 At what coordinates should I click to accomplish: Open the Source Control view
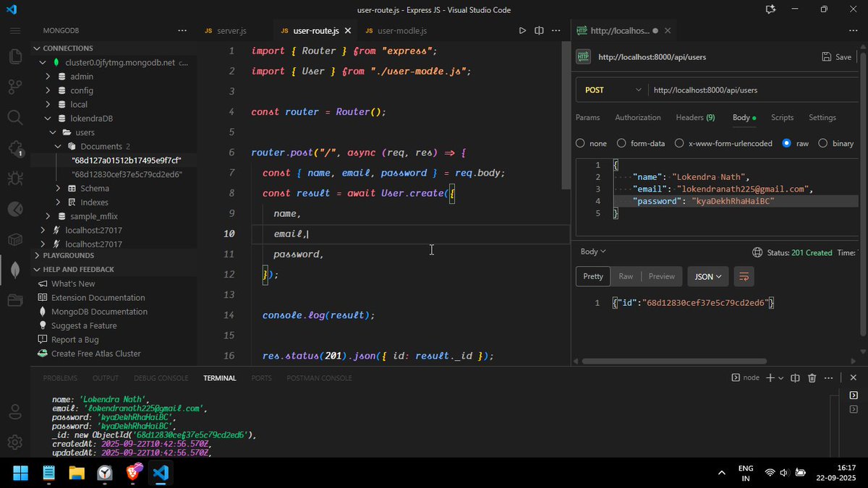tap(14, 87)
